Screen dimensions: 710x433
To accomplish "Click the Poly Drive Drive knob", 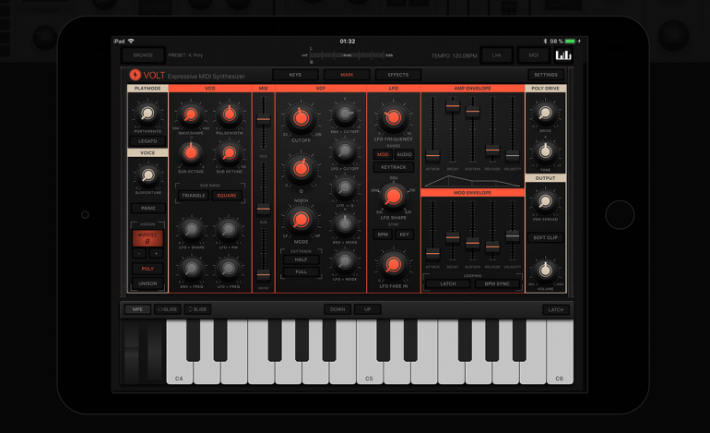I will pyautogui.click(x=545, y=112).
